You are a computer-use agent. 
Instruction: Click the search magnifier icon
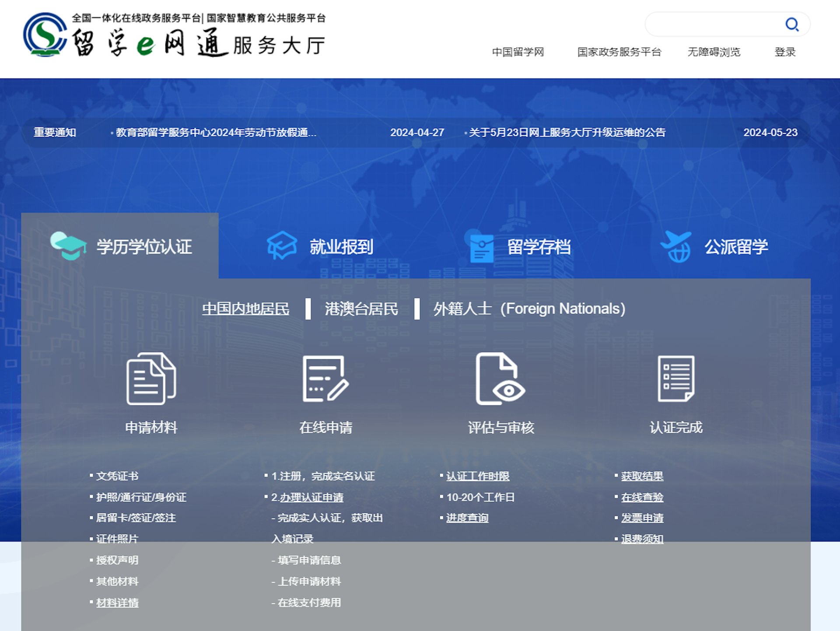click(x=791, y=24)
